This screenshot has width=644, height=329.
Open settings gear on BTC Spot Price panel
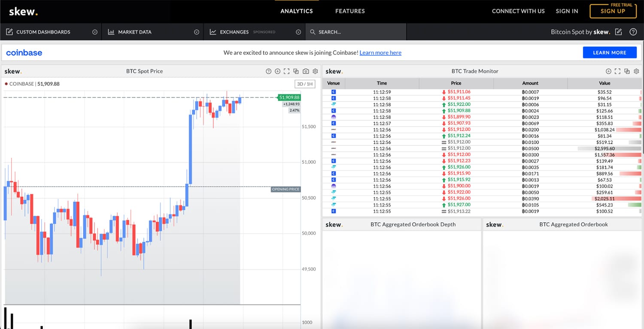[x=315, y=71]
